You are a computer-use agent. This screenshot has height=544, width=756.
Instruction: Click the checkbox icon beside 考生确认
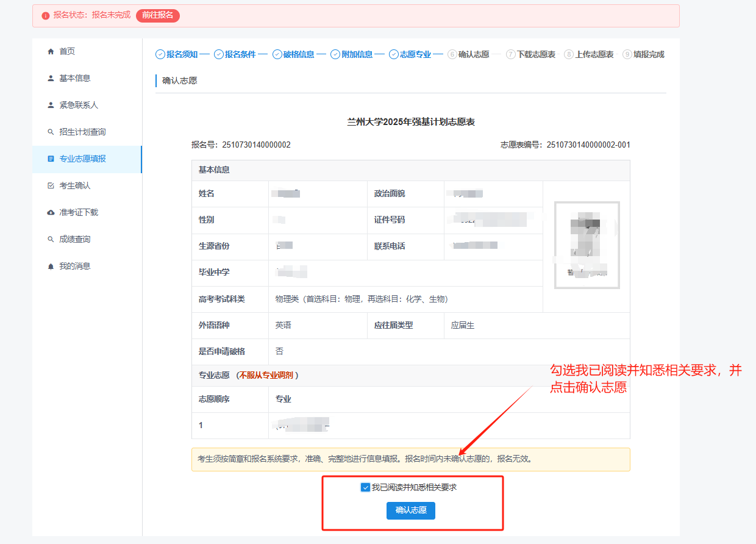pos(51,186)
